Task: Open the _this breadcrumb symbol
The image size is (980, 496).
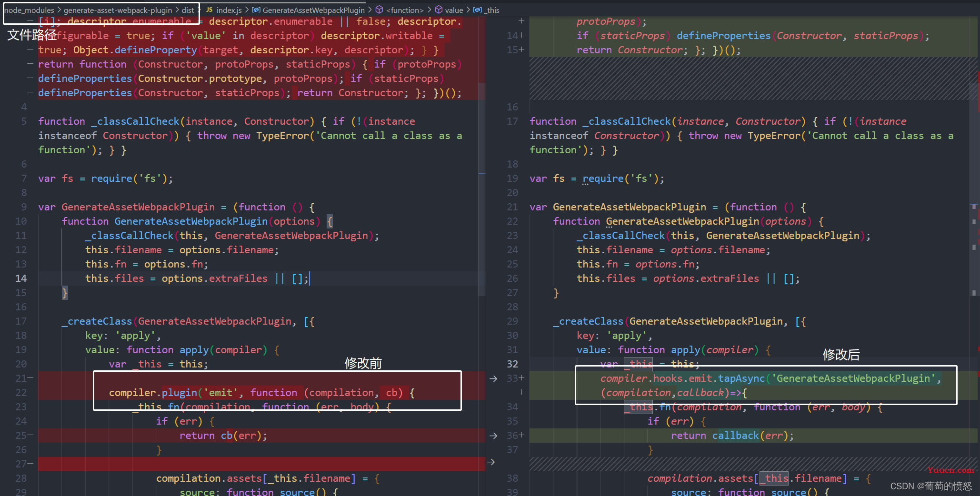Action: (x=492, y=10)
